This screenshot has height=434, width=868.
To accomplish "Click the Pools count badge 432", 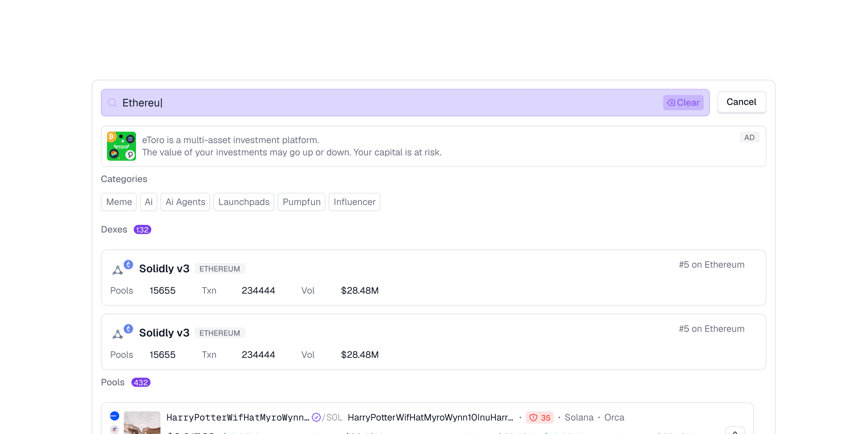I will pyautogui.click(x=141, y=382).
